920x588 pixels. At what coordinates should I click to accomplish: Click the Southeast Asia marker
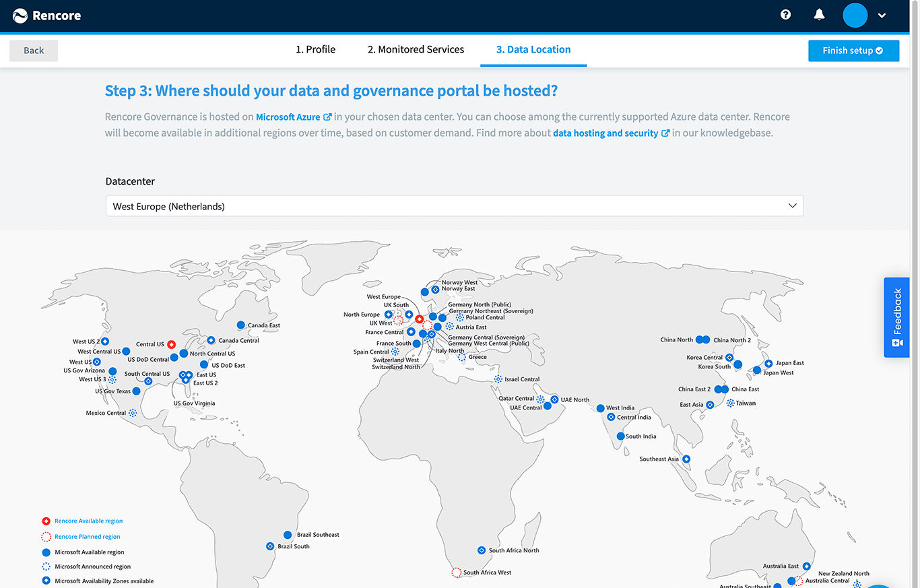(x=686, y=459)
